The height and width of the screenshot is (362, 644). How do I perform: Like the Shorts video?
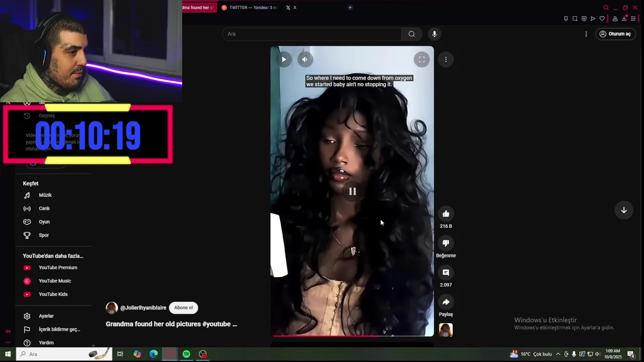point(446,214)
